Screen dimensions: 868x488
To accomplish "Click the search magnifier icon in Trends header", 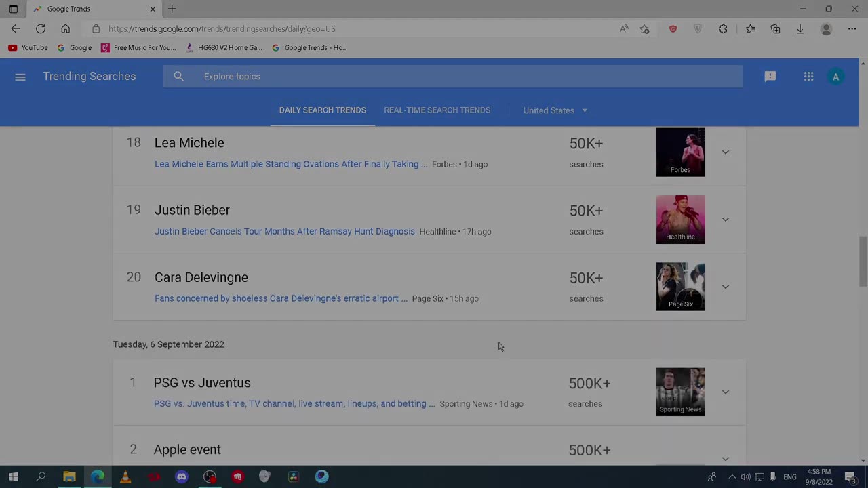I will (x=178, y=77).
